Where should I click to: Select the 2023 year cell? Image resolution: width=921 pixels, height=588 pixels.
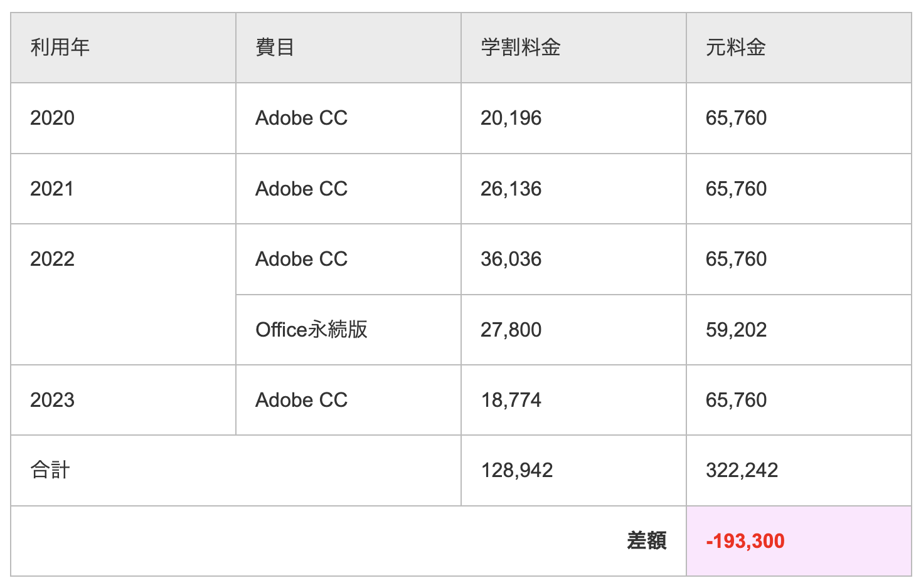[53, 400]
